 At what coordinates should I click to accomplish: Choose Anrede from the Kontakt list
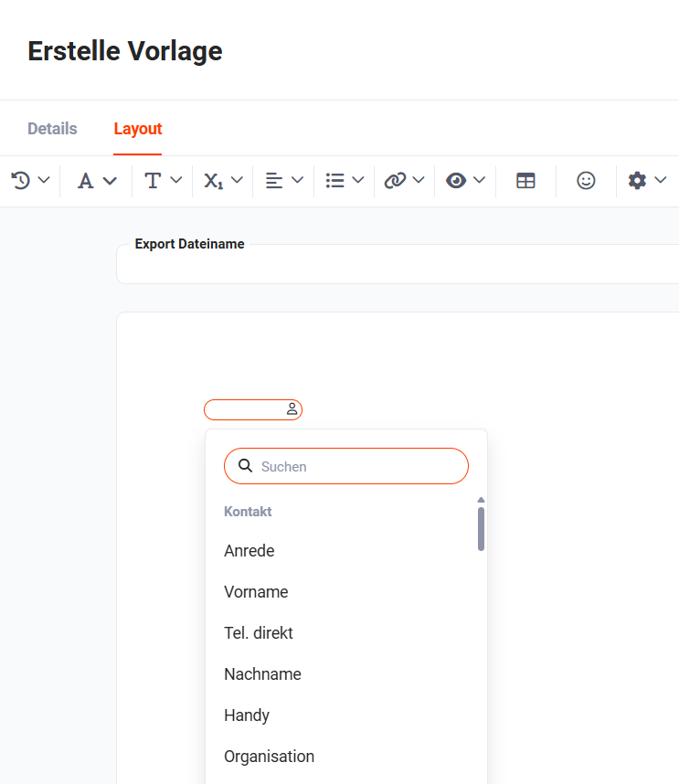pyautogui.click(x=249, y=550)
